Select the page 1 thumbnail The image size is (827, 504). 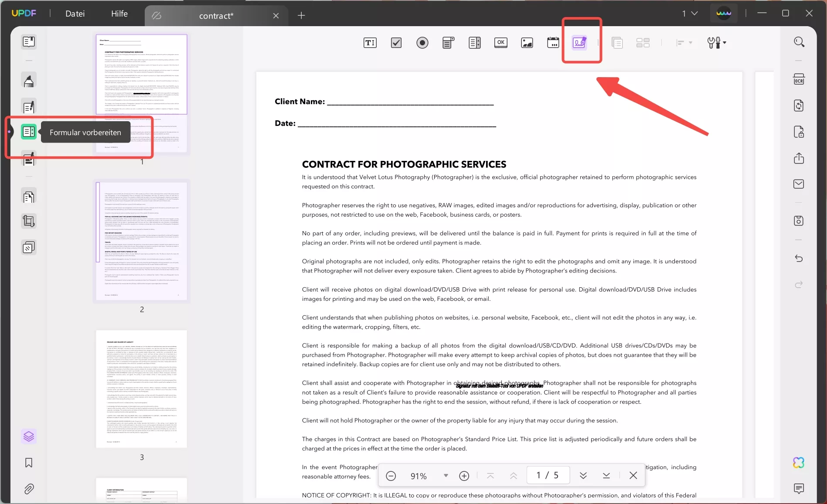[x=142, y=93]
